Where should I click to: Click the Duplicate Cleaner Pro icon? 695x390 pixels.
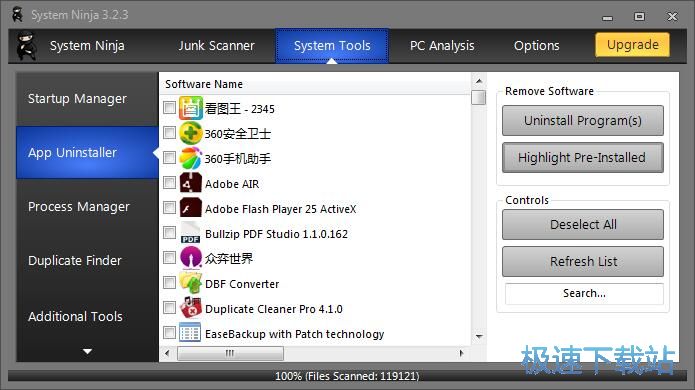[191, 308]
